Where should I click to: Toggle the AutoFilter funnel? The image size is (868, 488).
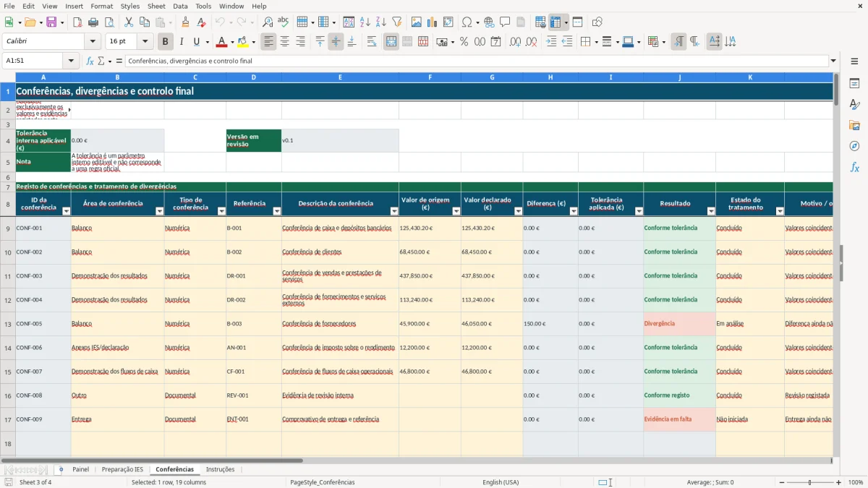point(396,22)
